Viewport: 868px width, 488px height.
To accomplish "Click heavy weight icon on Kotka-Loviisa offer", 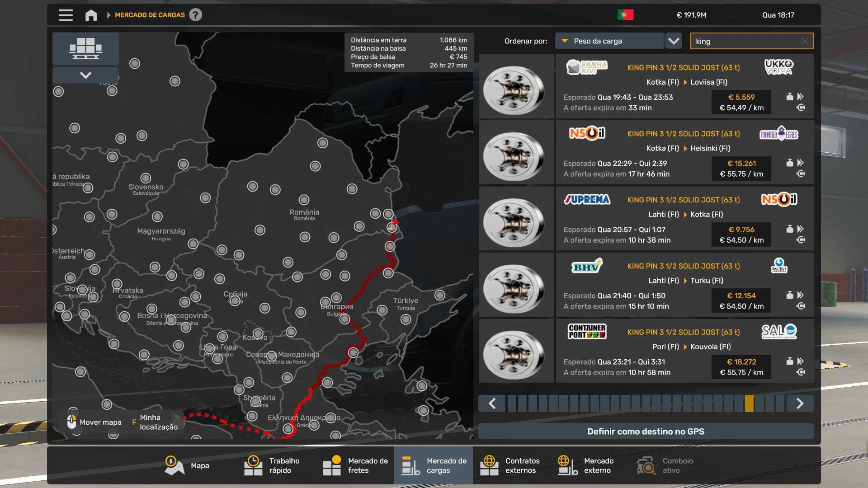I will (789, 97).
